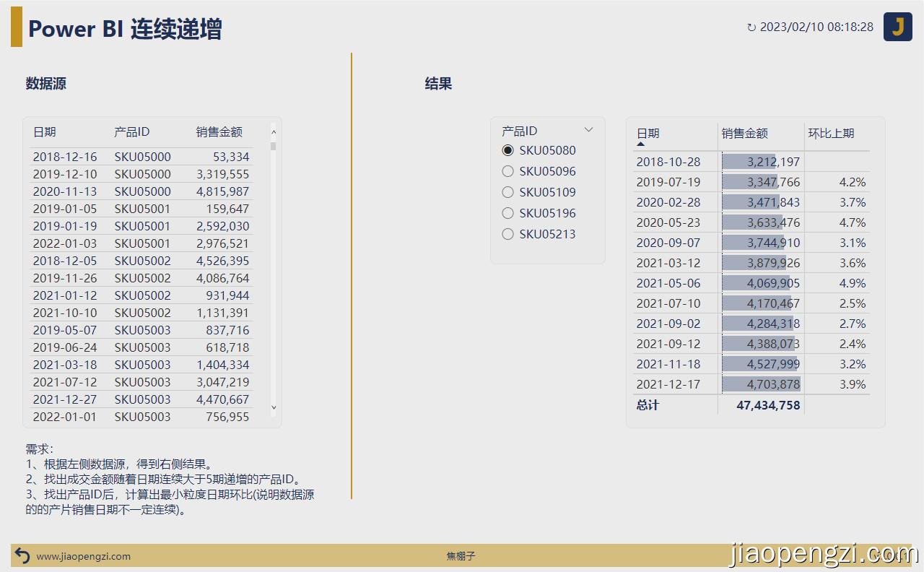Screen dimensions: 924x572
Task: Click the 销售金额 header in data source table
Action: (219, 131)
